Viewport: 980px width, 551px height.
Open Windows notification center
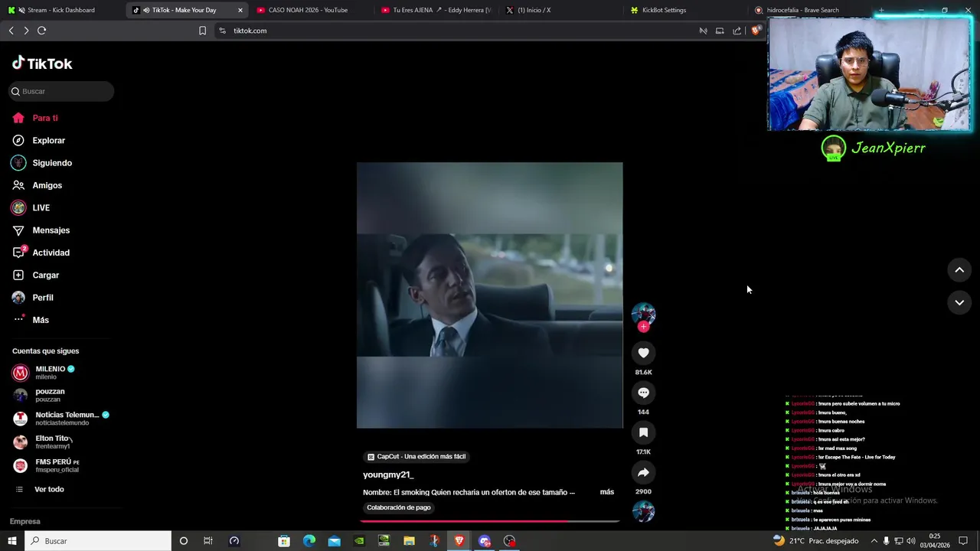(x=963, y=541)
